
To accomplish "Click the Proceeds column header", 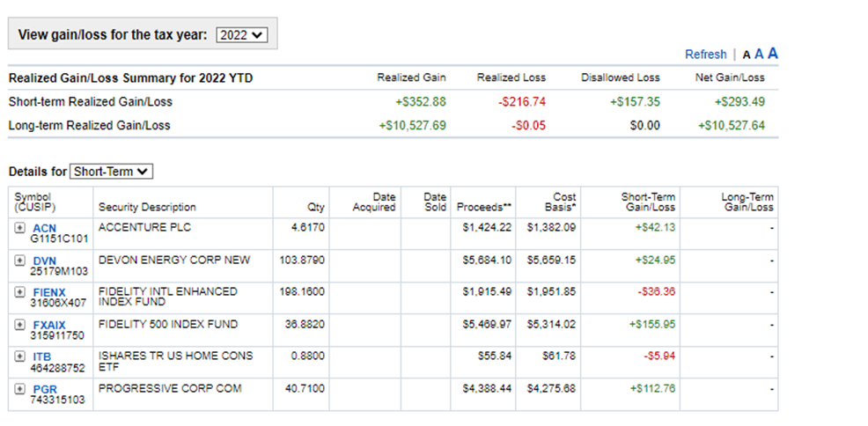I will (x=483, y=208).
